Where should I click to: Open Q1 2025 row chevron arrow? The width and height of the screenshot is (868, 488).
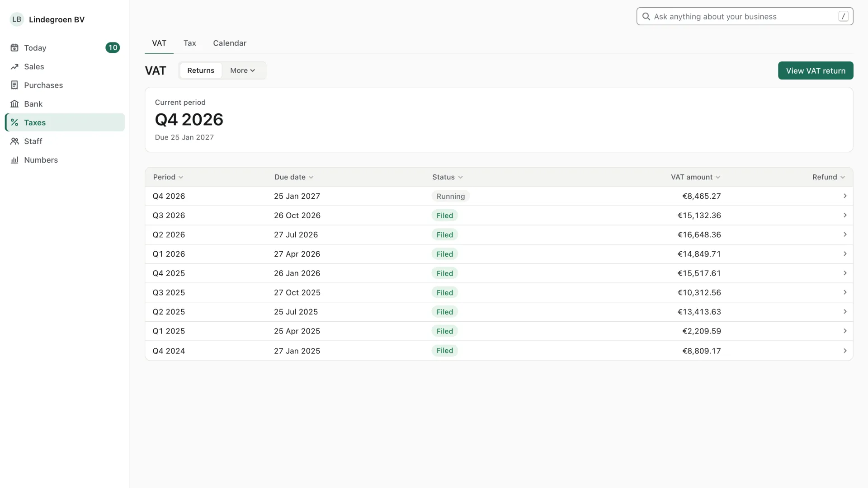(844, 331)
